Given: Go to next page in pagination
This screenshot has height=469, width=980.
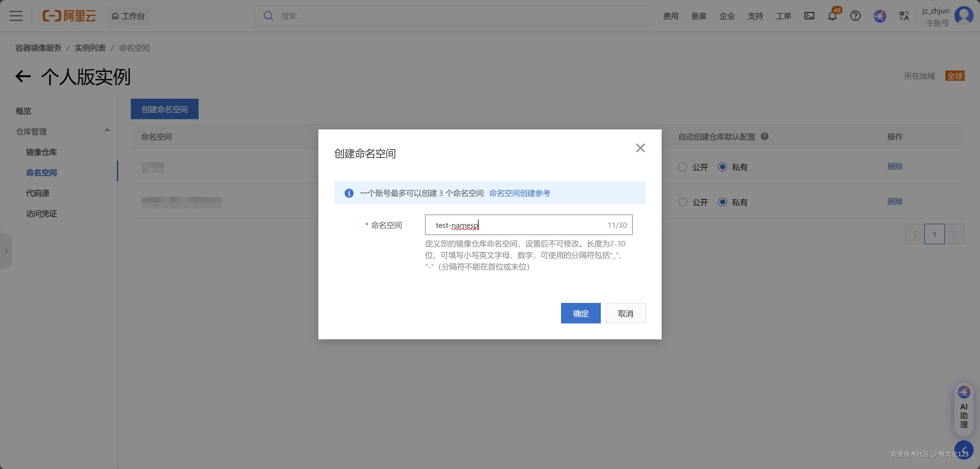Looking at the screenshot, I should click(954, 234).
